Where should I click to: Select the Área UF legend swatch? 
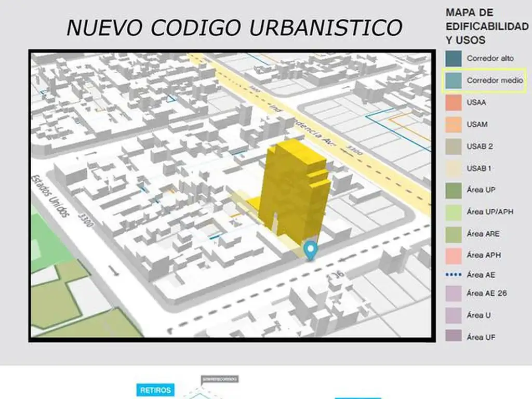(454, 337)
